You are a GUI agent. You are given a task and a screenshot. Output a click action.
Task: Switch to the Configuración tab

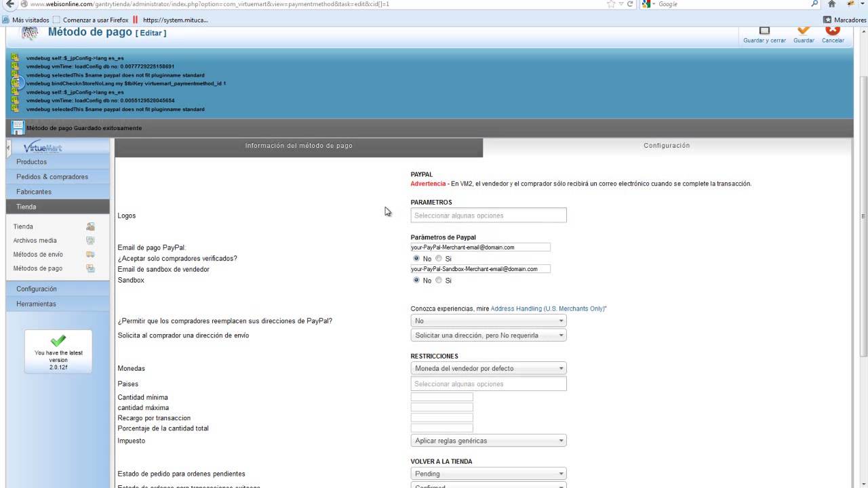[x=667, y=147]
